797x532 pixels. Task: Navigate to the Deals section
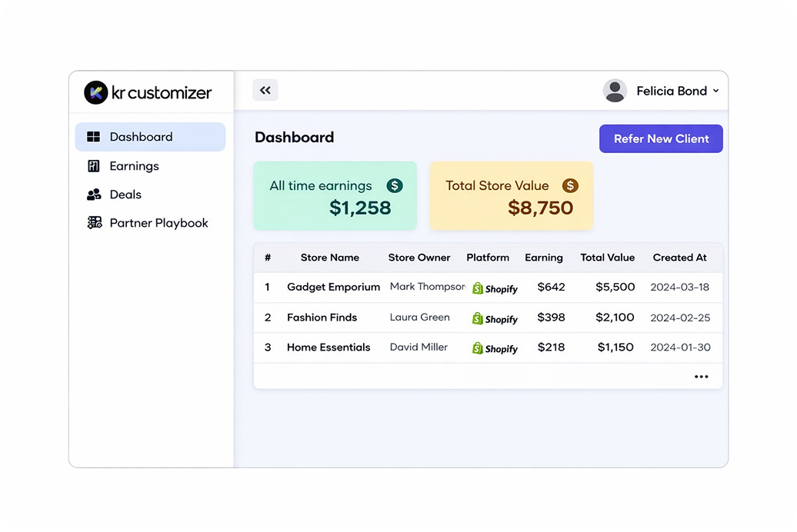click(x=126, y=194)
